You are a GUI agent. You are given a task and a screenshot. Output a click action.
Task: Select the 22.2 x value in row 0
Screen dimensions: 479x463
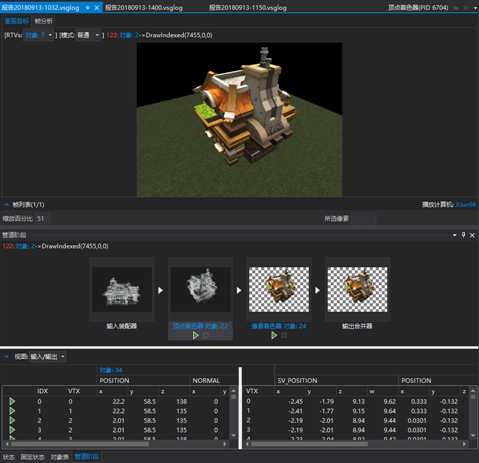click(118, 401)
